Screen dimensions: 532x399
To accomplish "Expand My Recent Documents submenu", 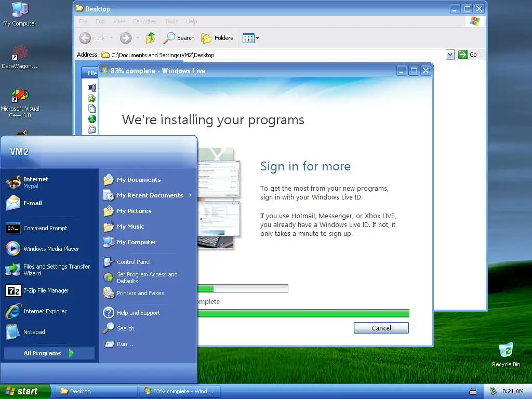I will click(x=148, y=195).
